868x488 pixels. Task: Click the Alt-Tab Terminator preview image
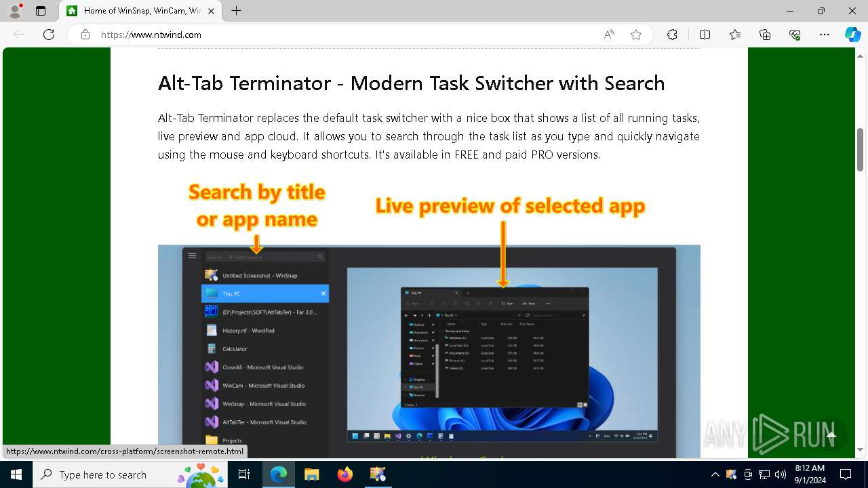coord(429,318)
